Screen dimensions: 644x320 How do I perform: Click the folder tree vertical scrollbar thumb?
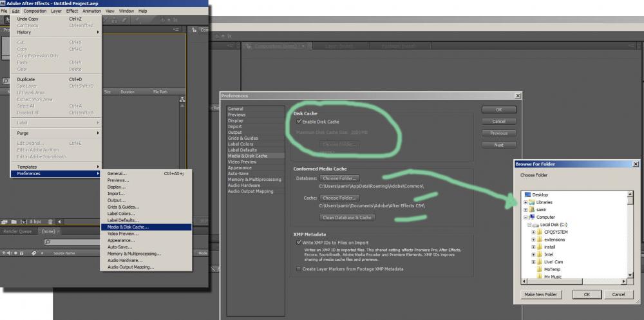click(630, 201)
